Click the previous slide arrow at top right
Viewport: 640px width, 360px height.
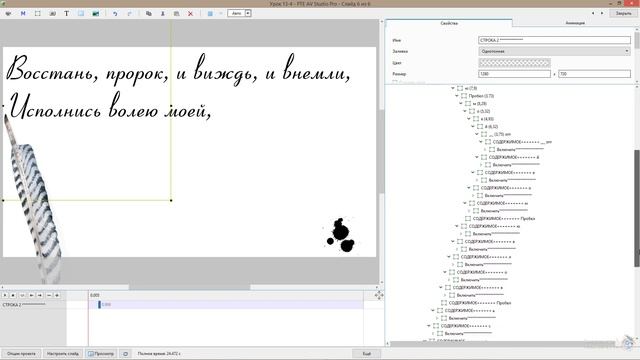[x=593, y=13]
